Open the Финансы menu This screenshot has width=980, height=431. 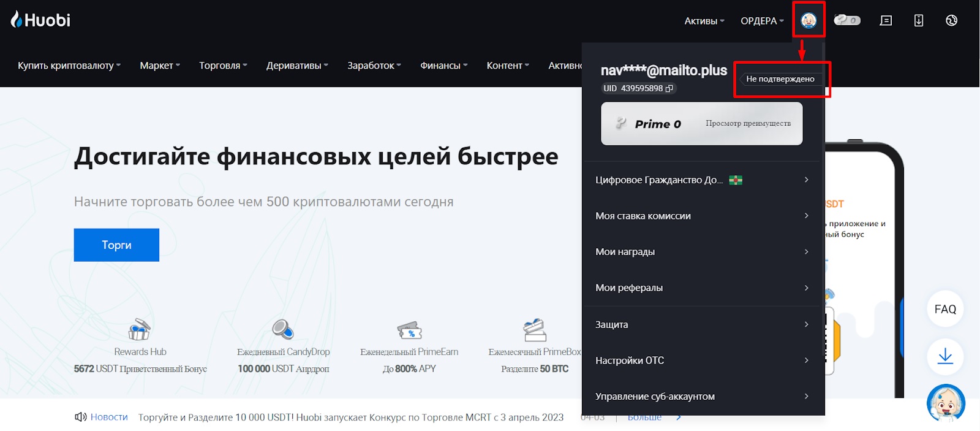pos(443,65)
